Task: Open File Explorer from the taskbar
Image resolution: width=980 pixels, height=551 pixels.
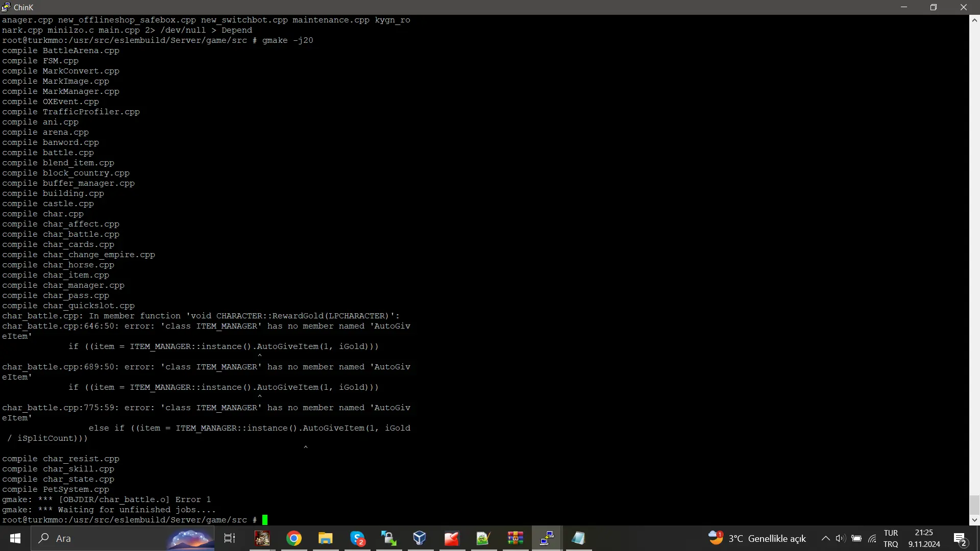Action: 326,538
